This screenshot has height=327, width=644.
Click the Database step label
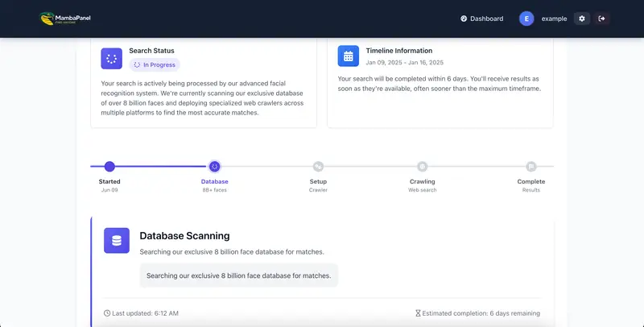point(214,181)
